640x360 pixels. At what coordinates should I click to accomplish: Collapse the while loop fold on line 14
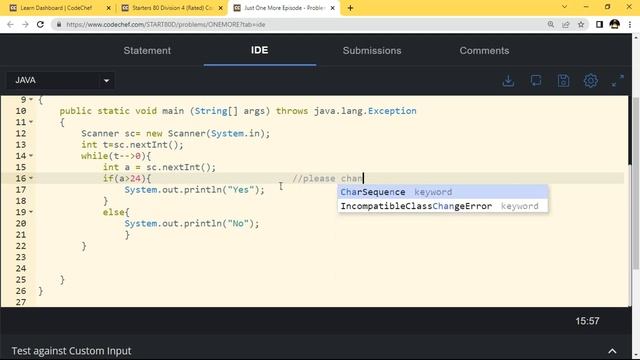31,156
